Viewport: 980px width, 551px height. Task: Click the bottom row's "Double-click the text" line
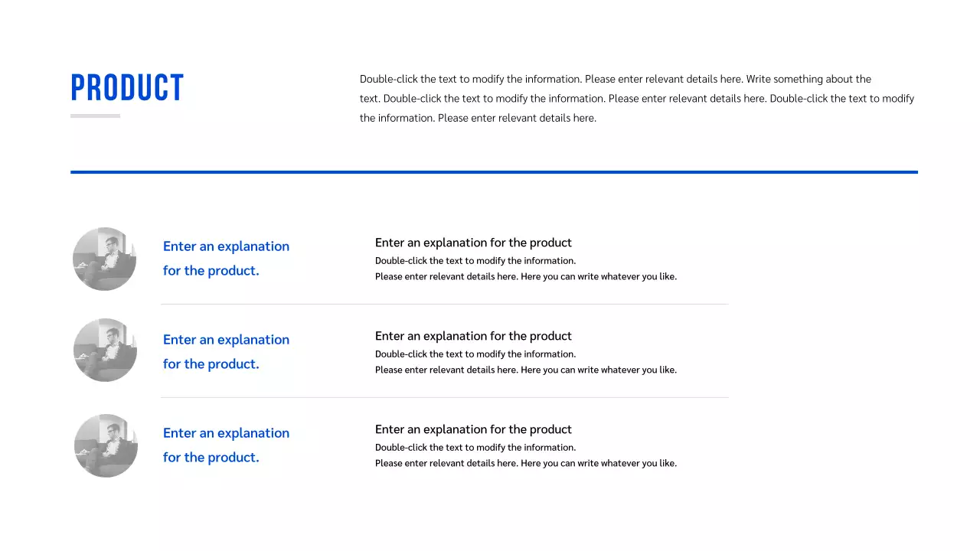tap(475, 448)
